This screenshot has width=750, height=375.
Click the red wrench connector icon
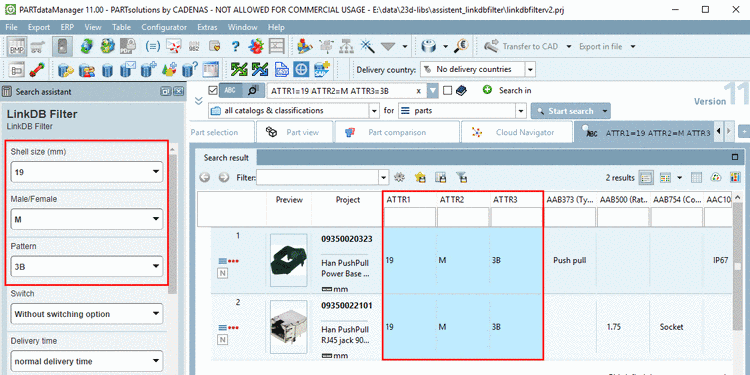pyautogui.click(x=37, y=70)
